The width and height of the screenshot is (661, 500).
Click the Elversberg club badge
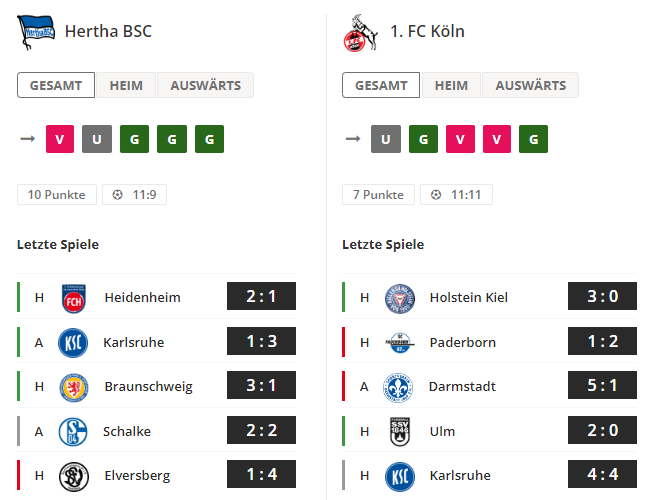pyautogui.click(x=74, y=477)
